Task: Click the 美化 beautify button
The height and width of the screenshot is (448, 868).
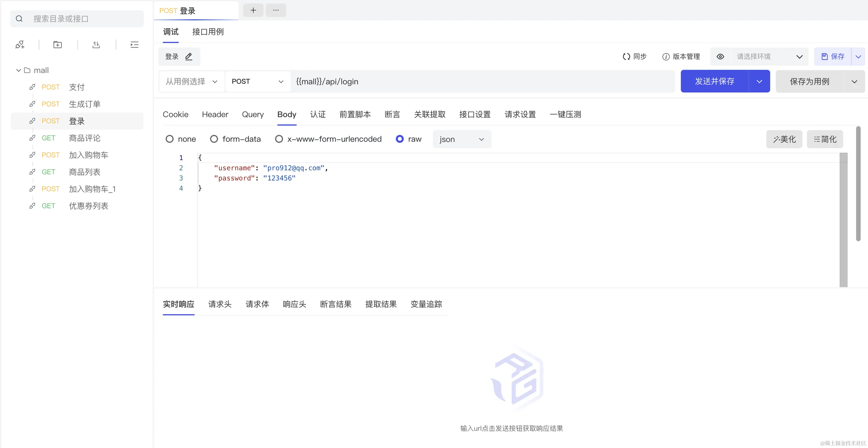Action: (x=784, y=139)
